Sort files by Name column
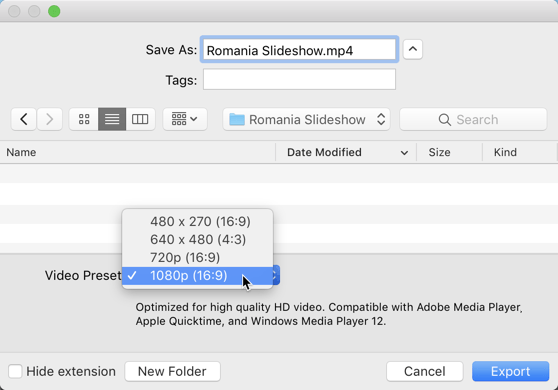Viewport: 558px width, 390px height. pos(137,152)
